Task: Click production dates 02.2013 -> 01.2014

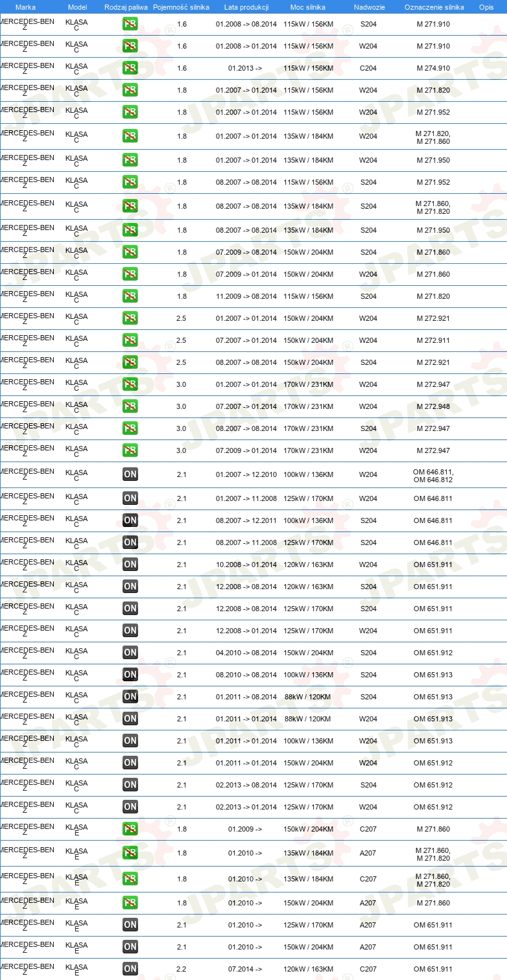Action: point(246,807)
